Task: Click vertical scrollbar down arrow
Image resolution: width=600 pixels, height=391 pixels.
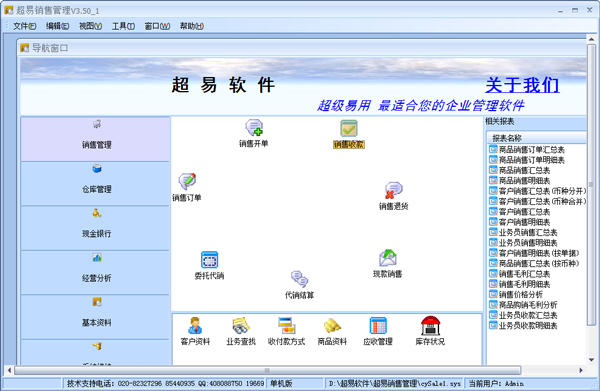Action: pyautogui.click(x=592, y=360)
